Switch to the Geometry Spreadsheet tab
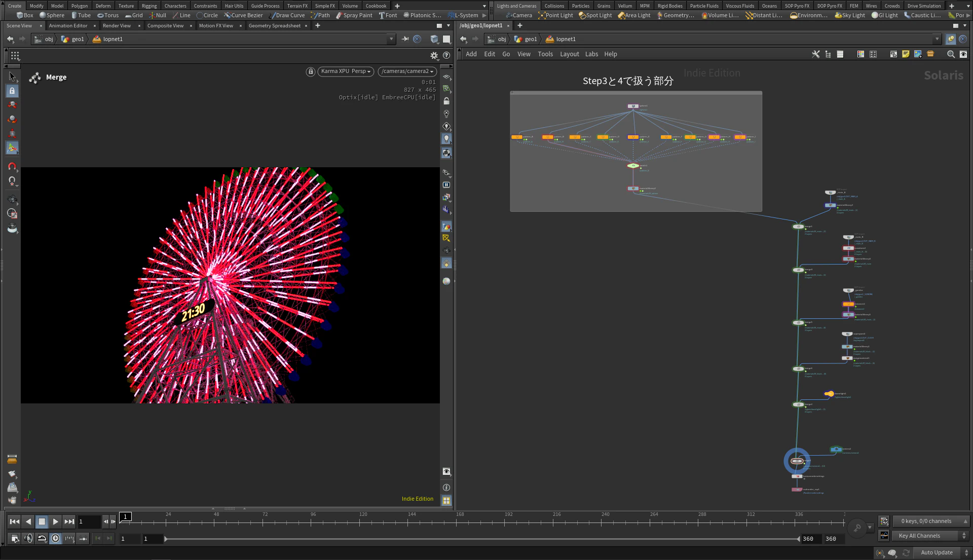The height and width of the screenshot is (560, 973). click(x=274, y=26)
